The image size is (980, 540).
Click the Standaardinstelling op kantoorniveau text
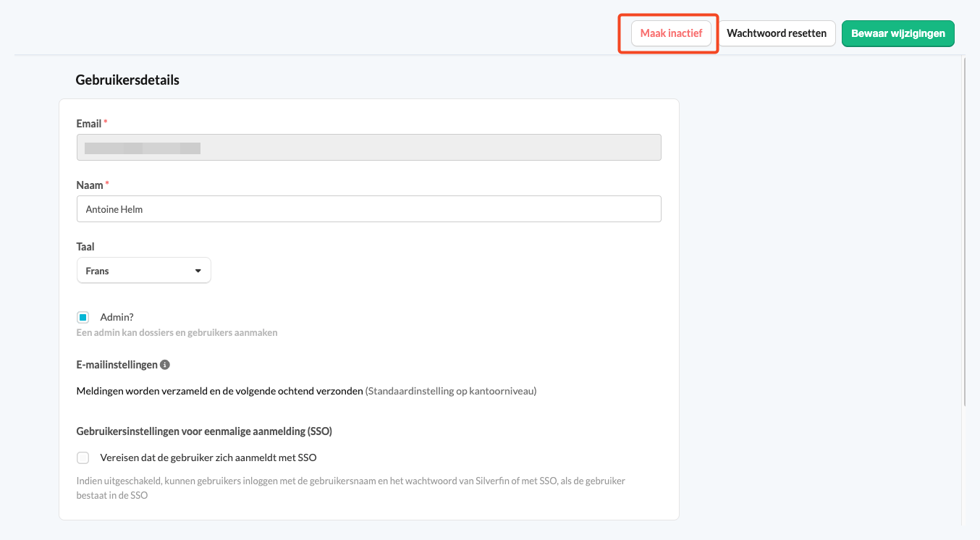(x=451, y=391)
